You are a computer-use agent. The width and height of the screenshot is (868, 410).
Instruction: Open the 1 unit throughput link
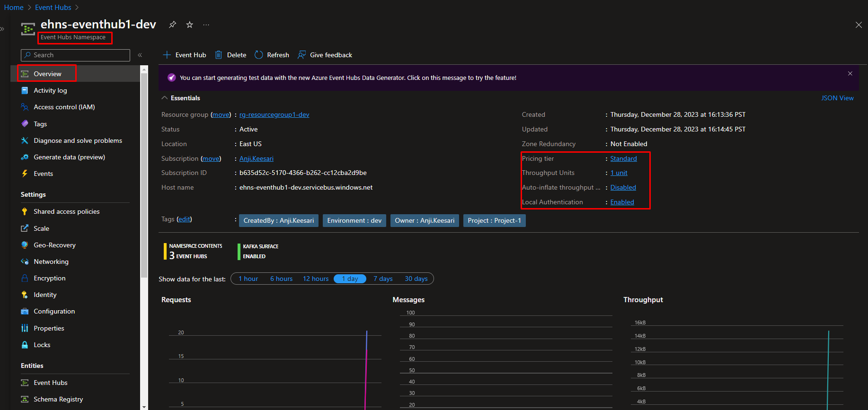[619, 173]
